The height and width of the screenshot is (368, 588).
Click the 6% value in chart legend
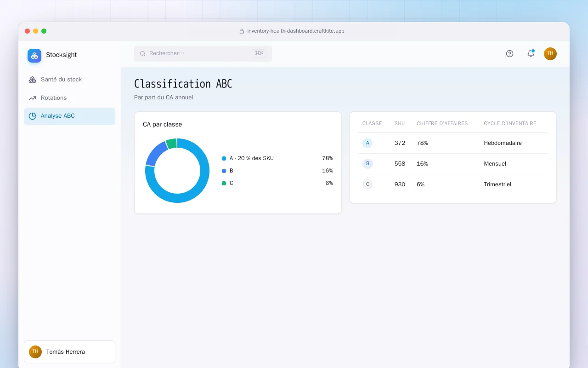pos(329,183)
